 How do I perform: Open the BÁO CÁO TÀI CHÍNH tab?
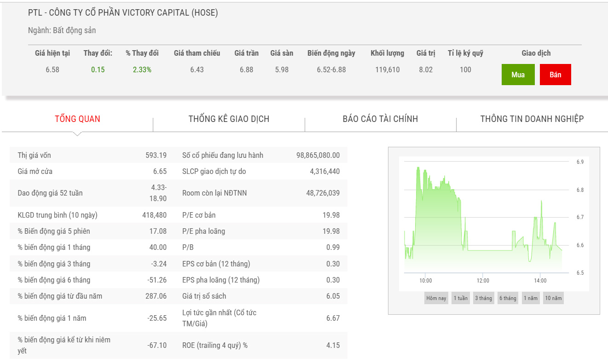pyautogui.click(x=380, y=119)
